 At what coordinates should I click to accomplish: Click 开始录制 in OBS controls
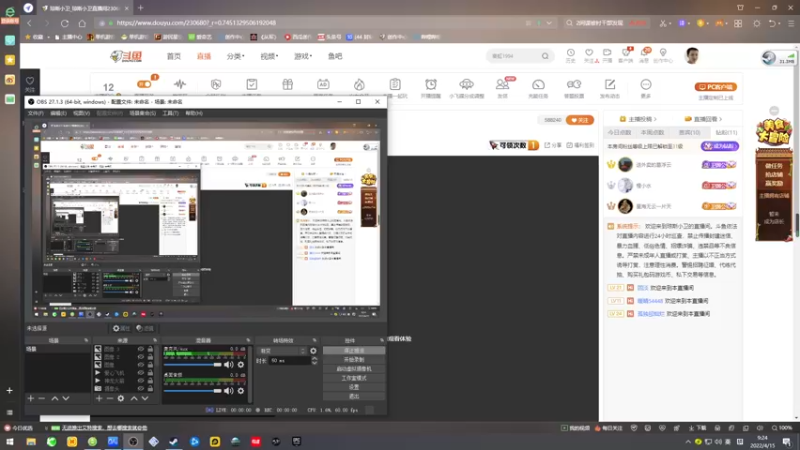[354, 360]
